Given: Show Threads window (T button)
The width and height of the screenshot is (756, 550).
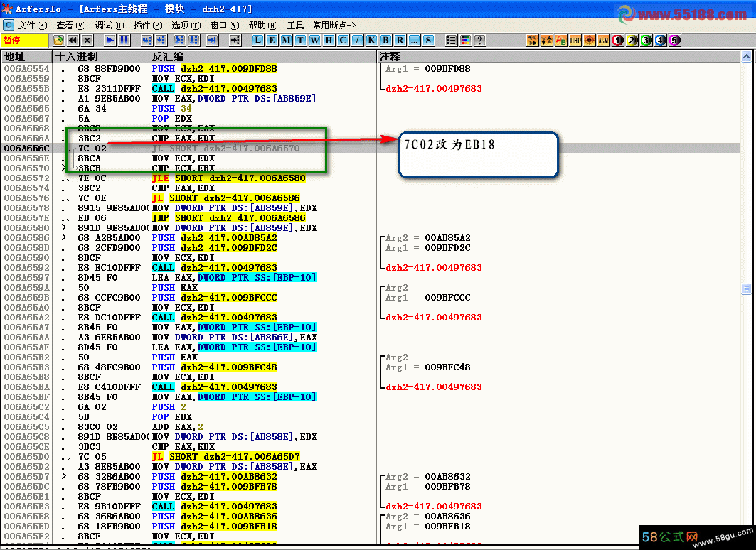Looking at the screenshot, I should (300, 41).
